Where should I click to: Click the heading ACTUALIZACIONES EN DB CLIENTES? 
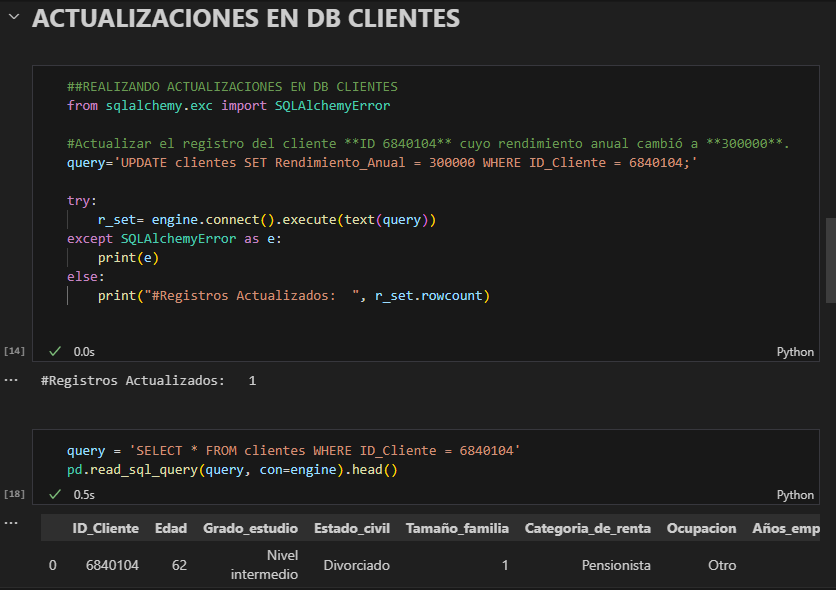pos(246,18)
